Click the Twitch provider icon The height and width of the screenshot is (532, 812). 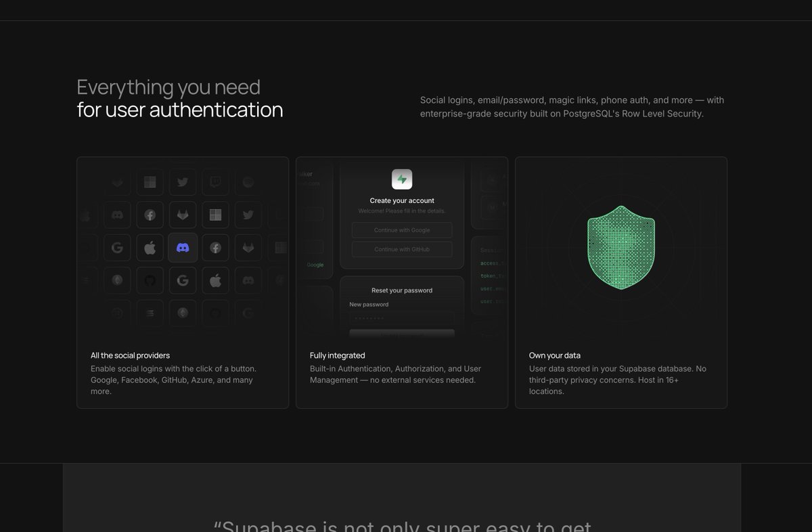(215, 182)
